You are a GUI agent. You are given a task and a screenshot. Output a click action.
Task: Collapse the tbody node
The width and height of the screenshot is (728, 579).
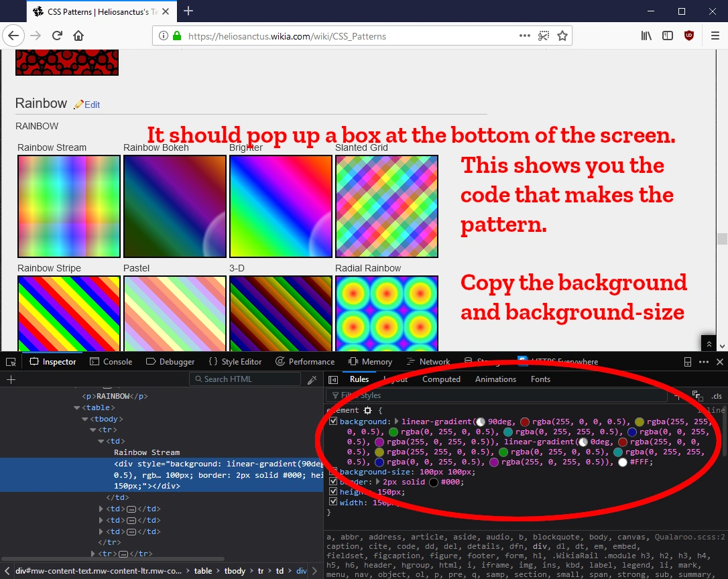(x=85, y=419)
